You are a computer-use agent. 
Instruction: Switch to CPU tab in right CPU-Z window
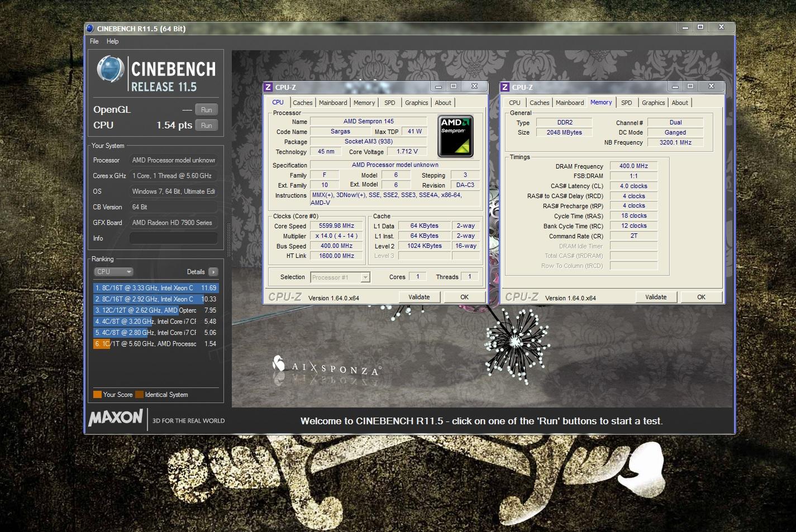pyautogui.click(x=514, y=103)
